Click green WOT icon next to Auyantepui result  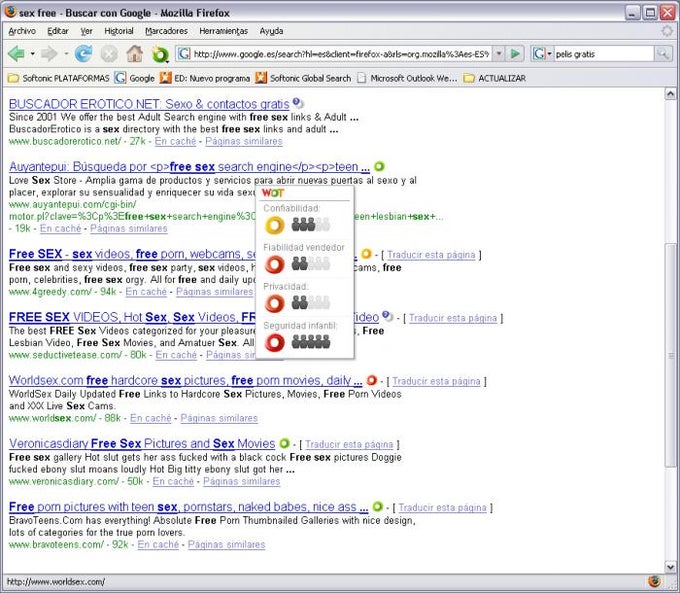[x=379, y=166]
